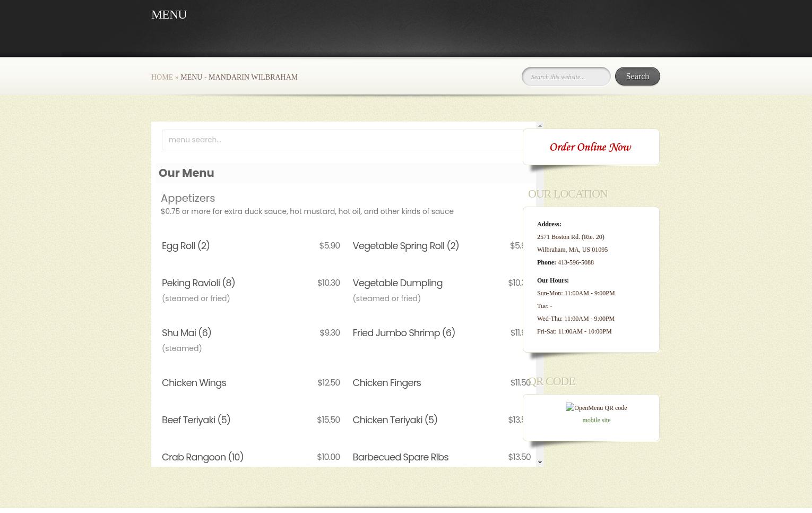Open the mobile site link
This screenshot has width=812, height=513.
pyautogui.click(x=596, y=420)
